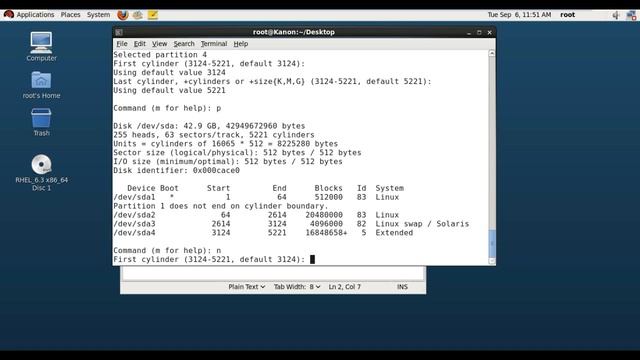
Task: Click the root user name in panel
Action: click(567, 15)
